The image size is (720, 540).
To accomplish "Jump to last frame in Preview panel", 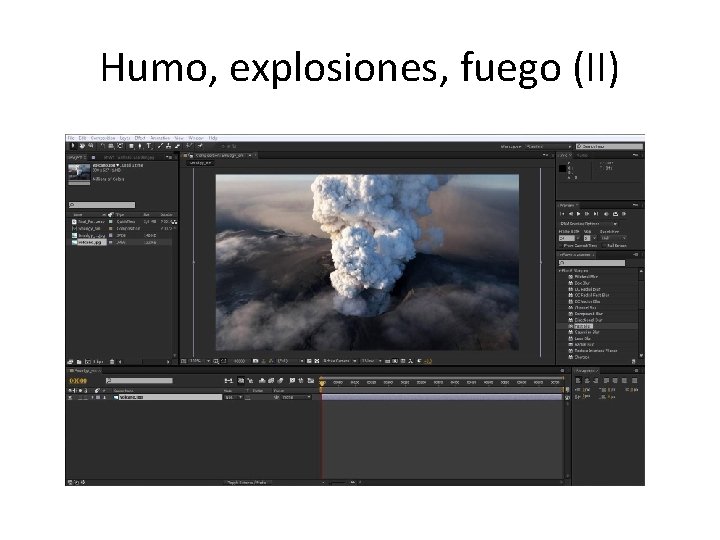I will [596, 214].
